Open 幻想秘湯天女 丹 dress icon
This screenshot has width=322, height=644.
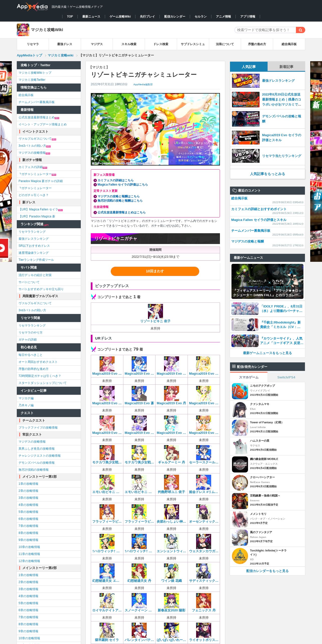click(139, 571)
